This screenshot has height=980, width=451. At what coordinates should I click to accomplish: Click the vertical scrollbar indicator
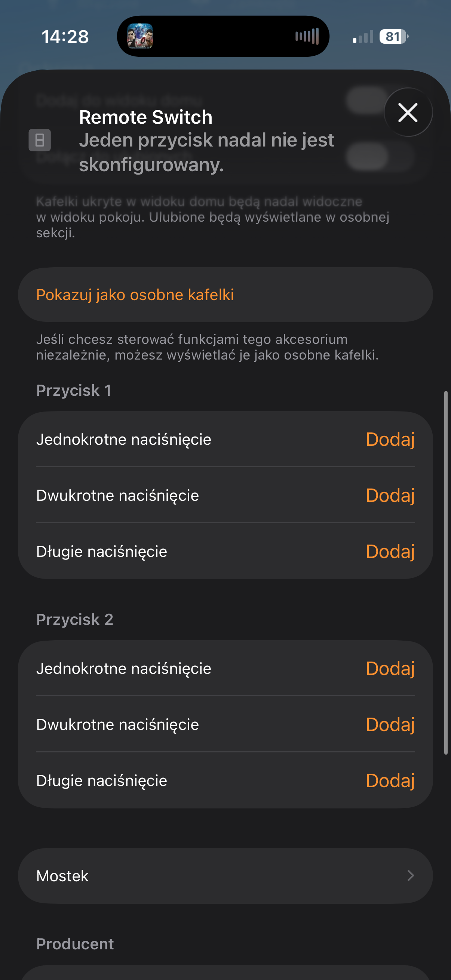click(446, 571)
